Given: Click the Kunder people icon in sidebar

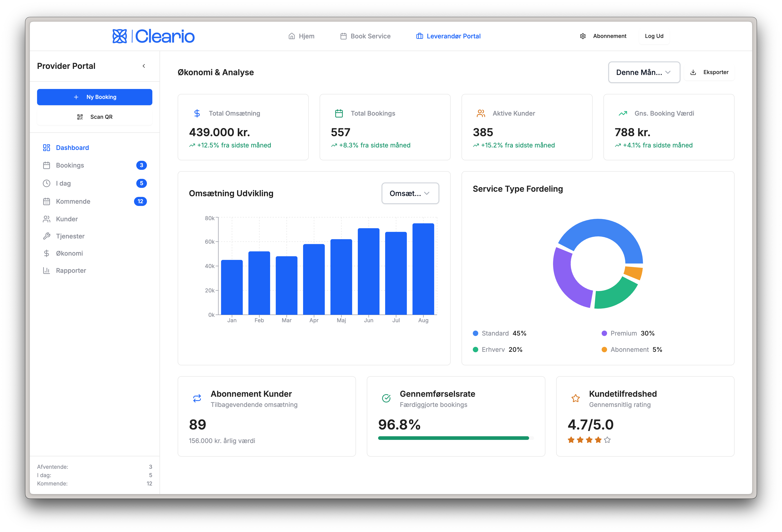Looking at the screenshot, I should tap(46, 219).
